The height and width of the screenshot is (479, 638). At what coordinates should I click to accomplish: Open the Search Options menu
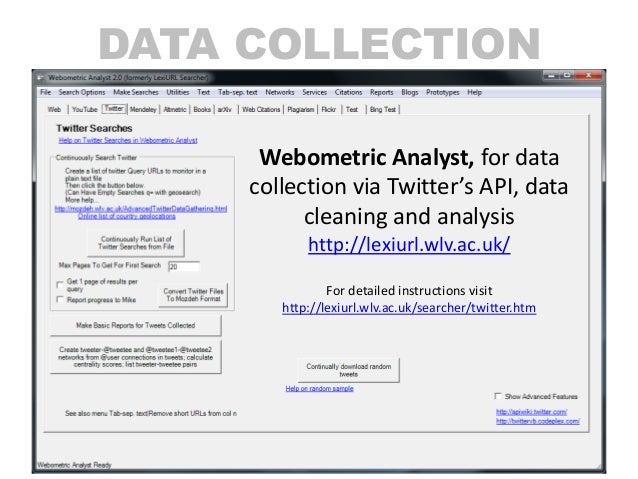click(x=82, y=92)
